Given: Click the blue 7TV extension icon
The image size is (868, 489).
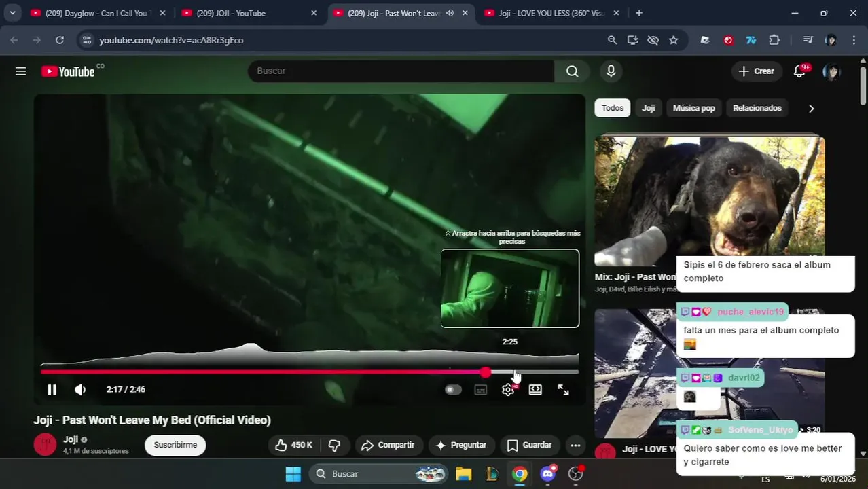Looking at the screenshot, I should point(751,40).
